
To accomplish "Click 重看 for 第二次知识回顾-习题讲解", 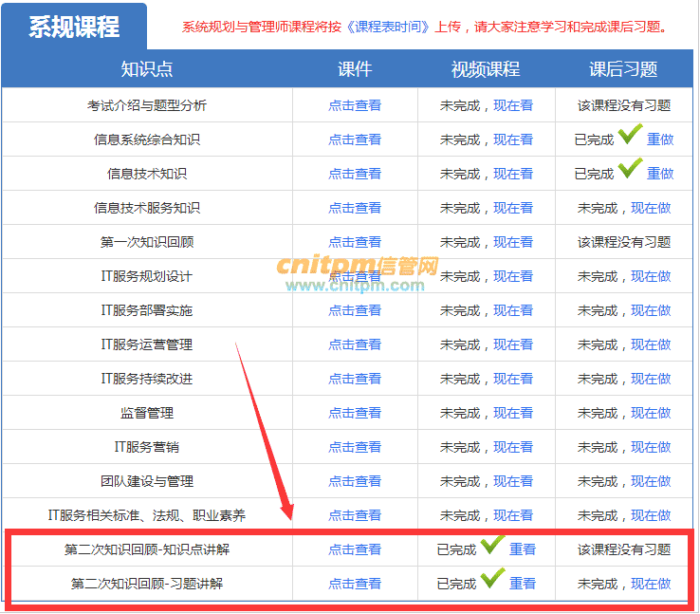I will 523,584.
